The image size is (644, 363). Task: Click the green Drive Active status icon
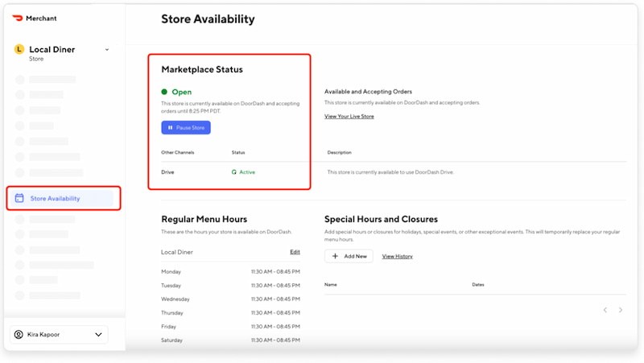coord(234,172)
